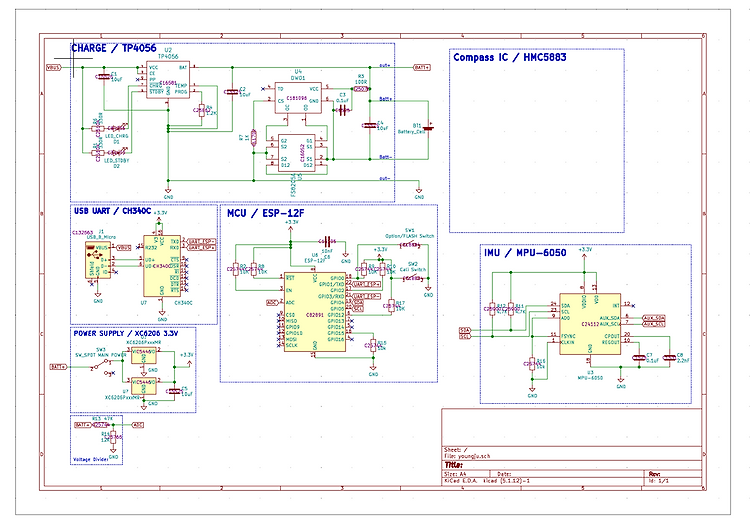Screen dimensions: 750x521
Task: Click the 'Rev:' field in title block
Action: point(655,474)
